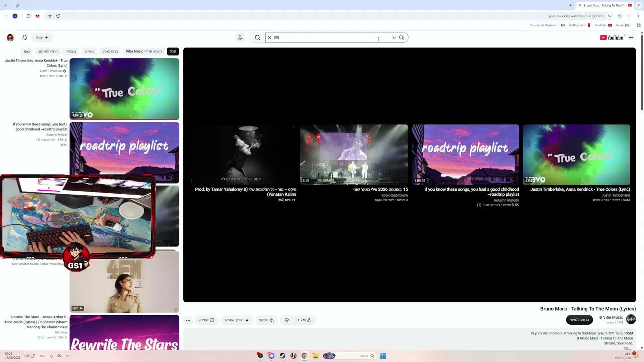Click the search magnifier button beside the search box
Viewport: 644px width, 362px height.
257,37
